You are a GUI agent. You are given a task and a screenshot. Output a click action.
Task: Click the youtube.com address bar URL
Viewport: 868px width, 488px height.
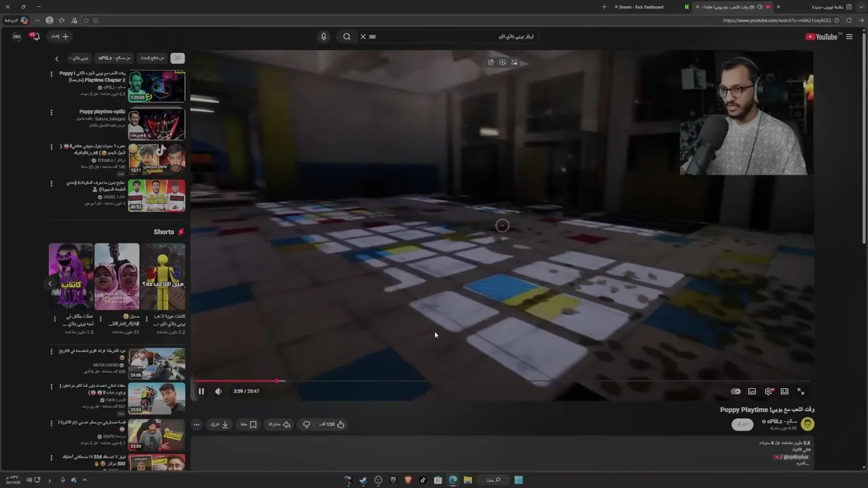coord(776,20)
